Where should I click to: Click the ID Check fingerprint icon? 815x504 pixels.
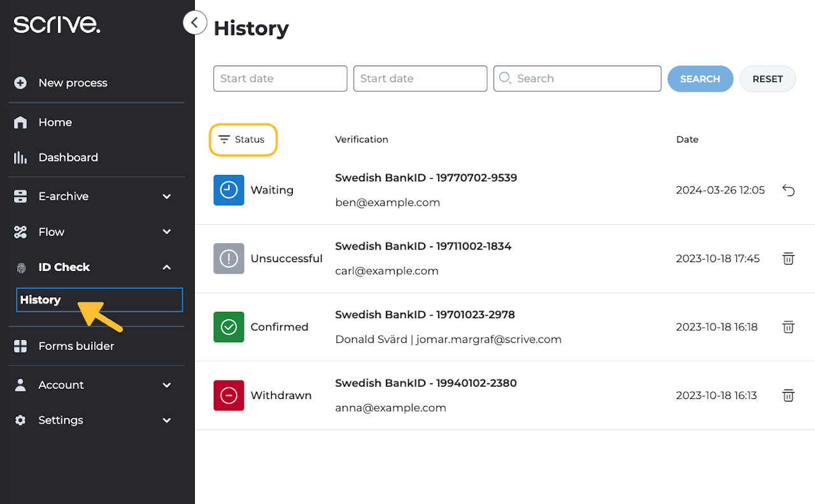[22, 268]
